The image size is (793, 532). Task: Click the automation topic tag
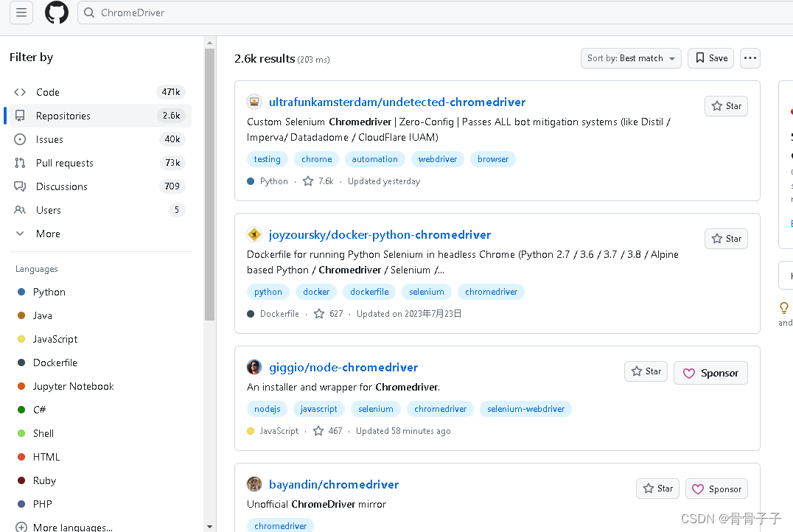[x=374, y=159]
